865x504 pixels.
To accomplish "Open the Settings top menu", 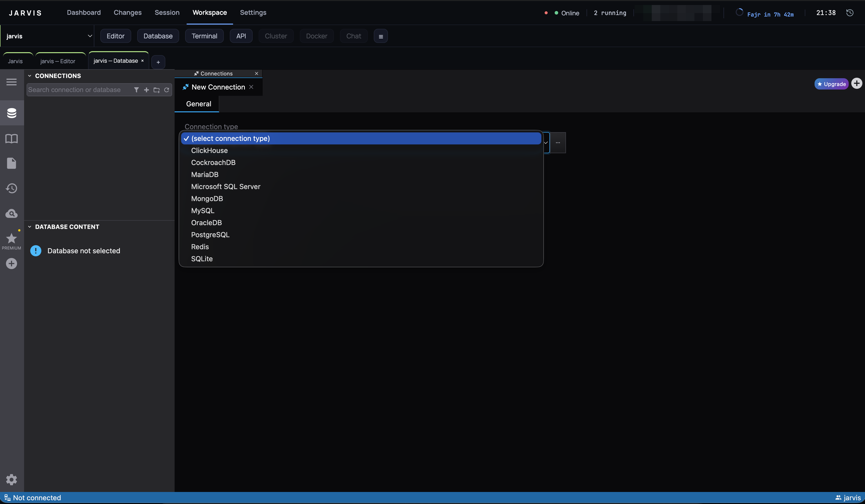I will click(253, 13).
